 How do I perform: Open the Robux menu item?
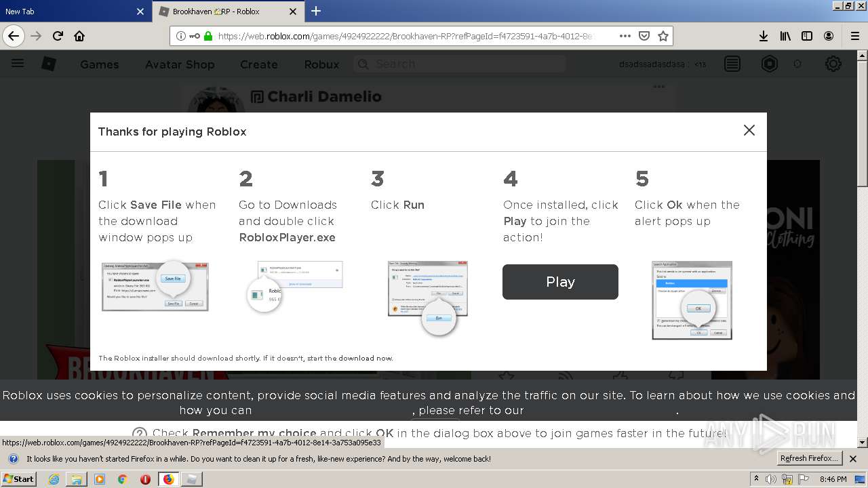321,64
